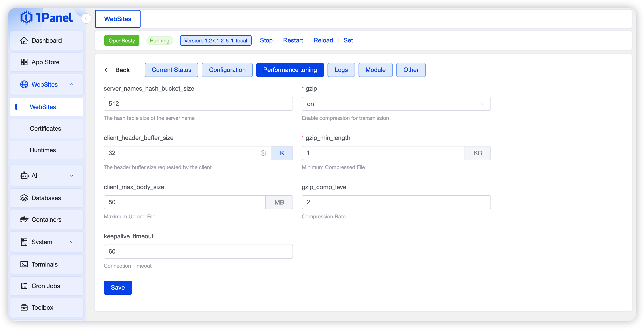Viewport: 644px width, 329px height.
Task: Click the Toolbox briefcase icon
Action: (x=24, y=307)
